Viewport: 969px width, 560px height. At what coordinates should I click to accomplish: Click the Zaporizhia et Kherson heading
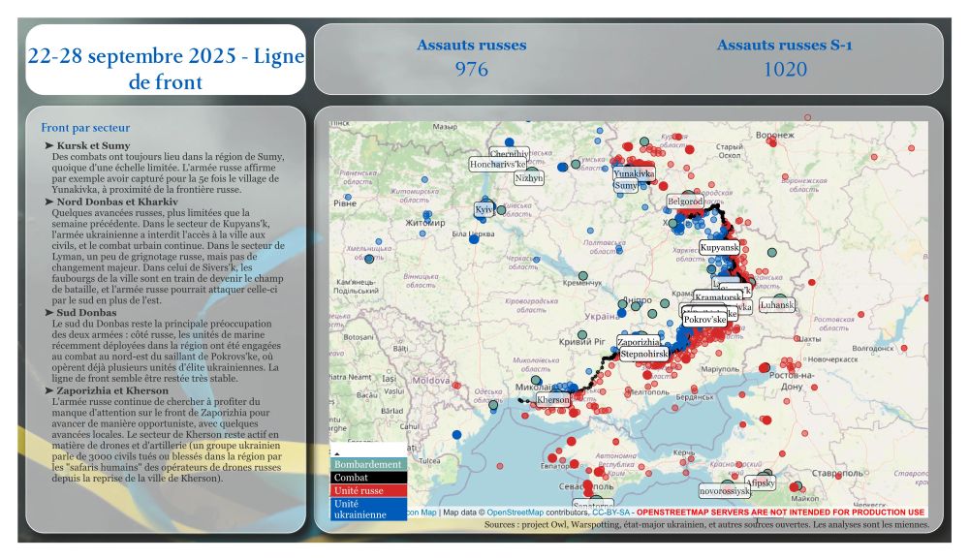tap(112, 390)
